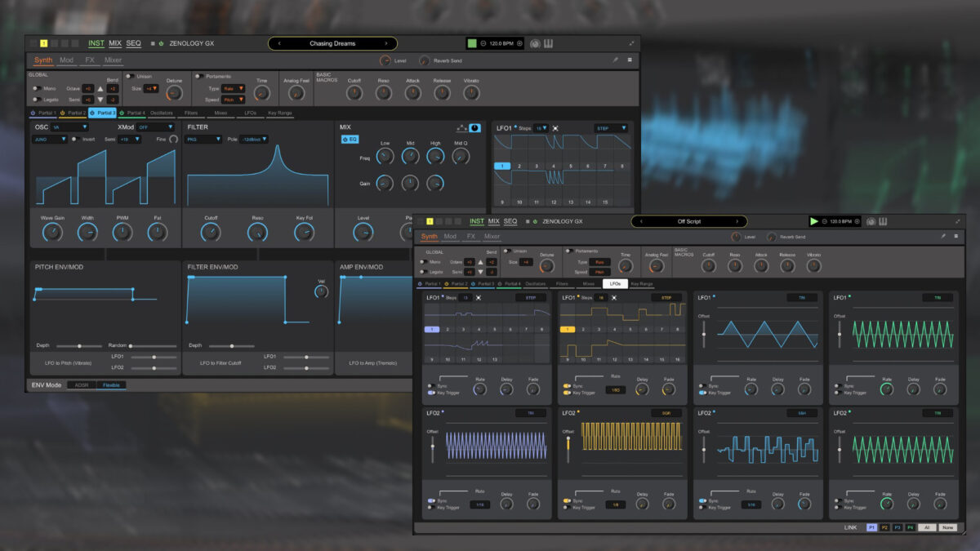Expand the filter type dropdown showing PRG

point(204,140)
